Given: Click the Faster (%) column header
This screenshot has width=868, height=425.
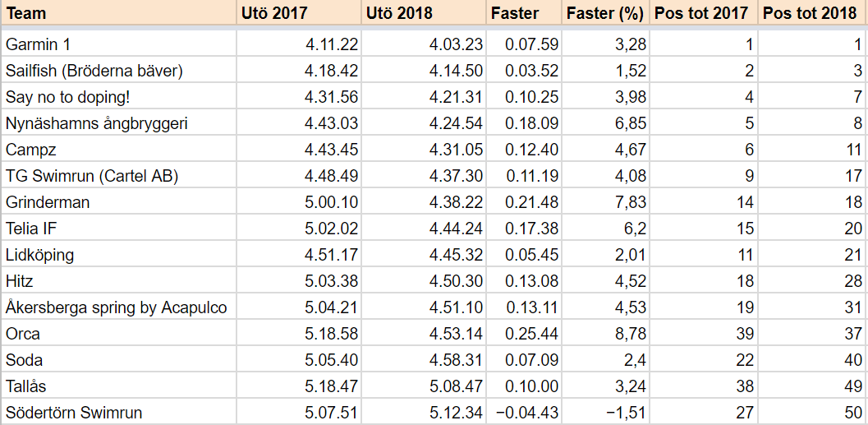Looking at the screenshot, I should (x=605, y=13).
